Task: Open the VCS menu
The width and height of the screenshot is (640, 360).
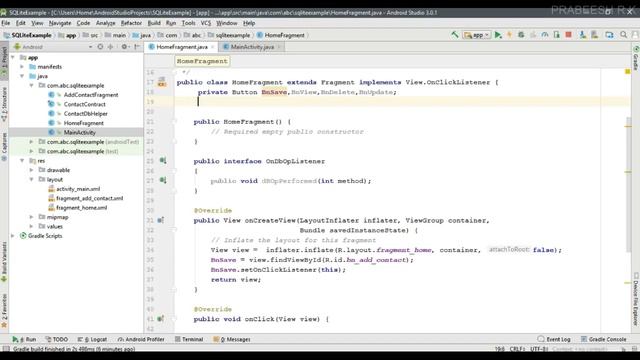Action: (206, 23)
